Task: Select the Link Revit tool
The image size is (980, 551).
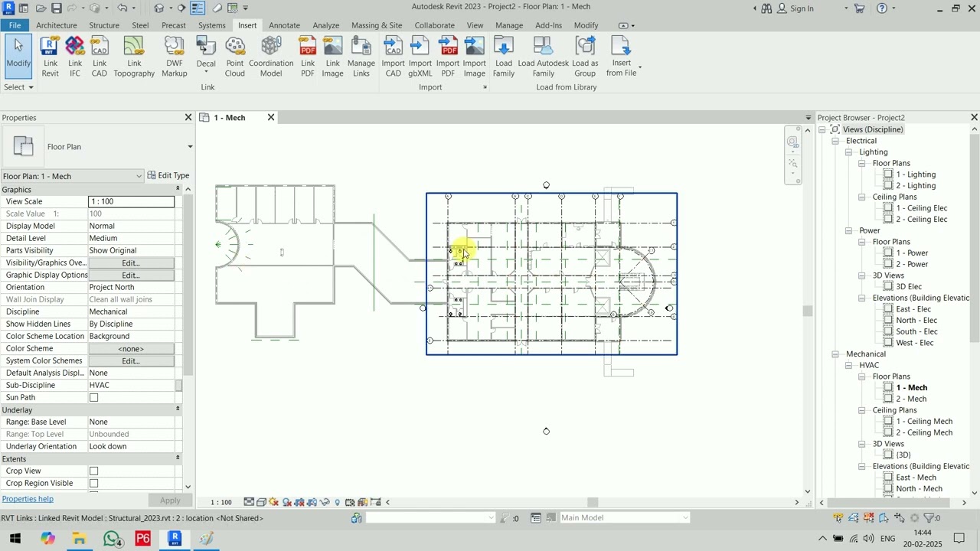Action: 50,57
